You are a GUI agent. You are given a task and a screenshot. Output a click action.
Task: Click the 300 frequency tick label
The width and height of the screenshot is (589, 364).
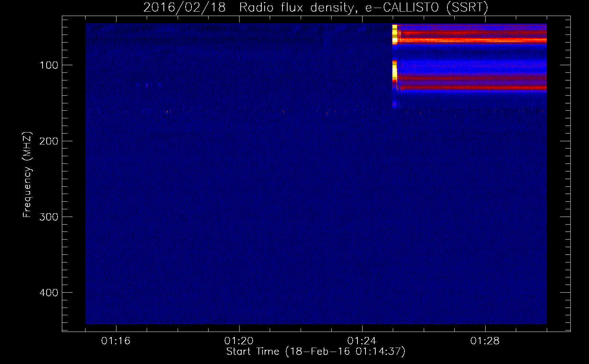(x=49, y=217)
